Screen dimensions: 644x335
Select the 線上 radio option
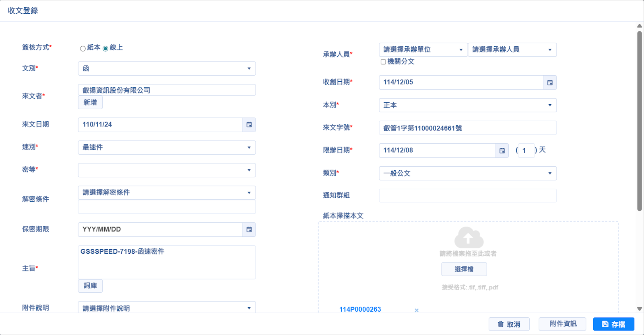(x=105, y=49)
